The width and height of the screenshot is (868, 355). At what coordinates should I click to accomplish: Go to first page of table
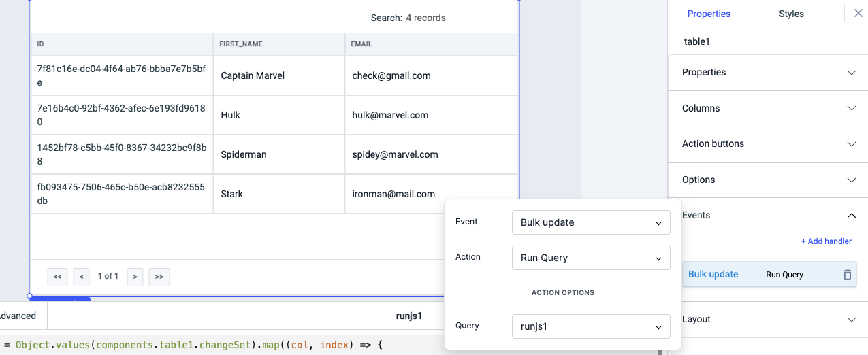[x=57, y=277]
